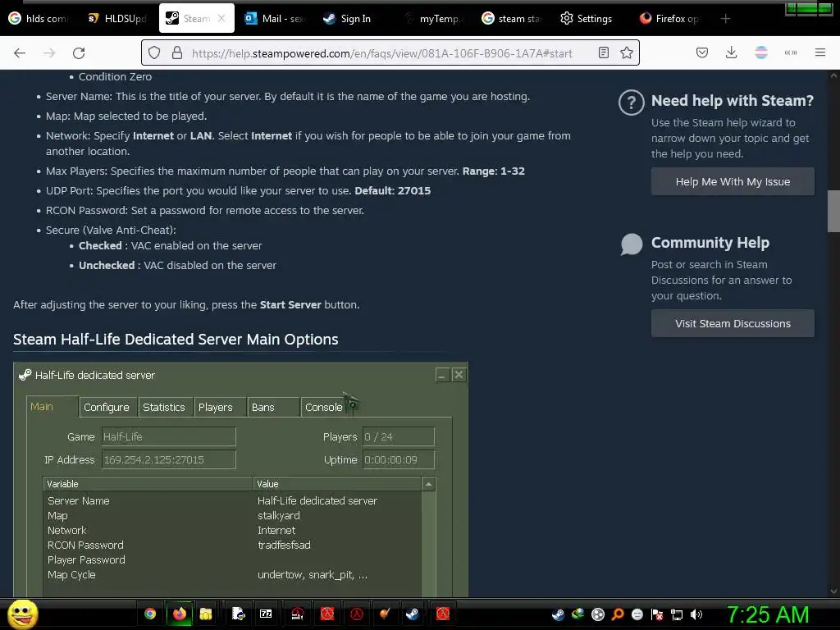Click the volume speaker tray icon
This screenshot has width=840, height=630.
pyautogui.click(x=696, y=614)
